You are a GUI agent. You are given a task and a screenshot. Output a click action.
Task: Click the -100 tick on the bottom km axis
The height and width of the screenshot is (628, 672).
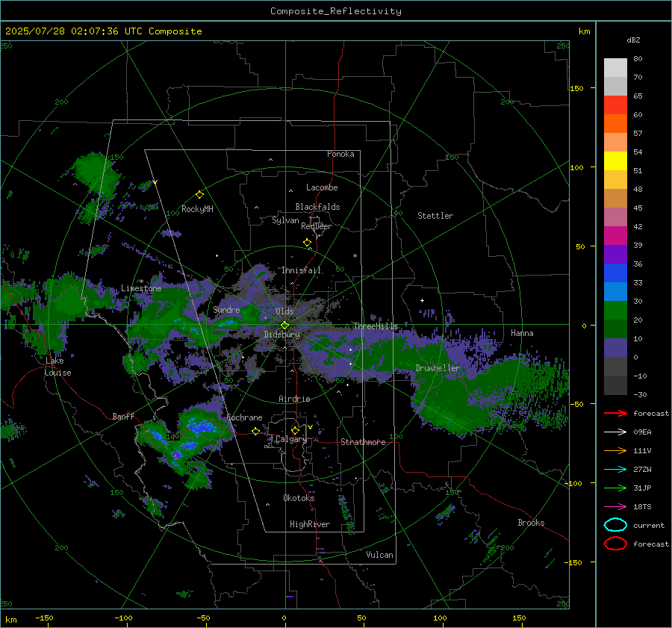123,618
